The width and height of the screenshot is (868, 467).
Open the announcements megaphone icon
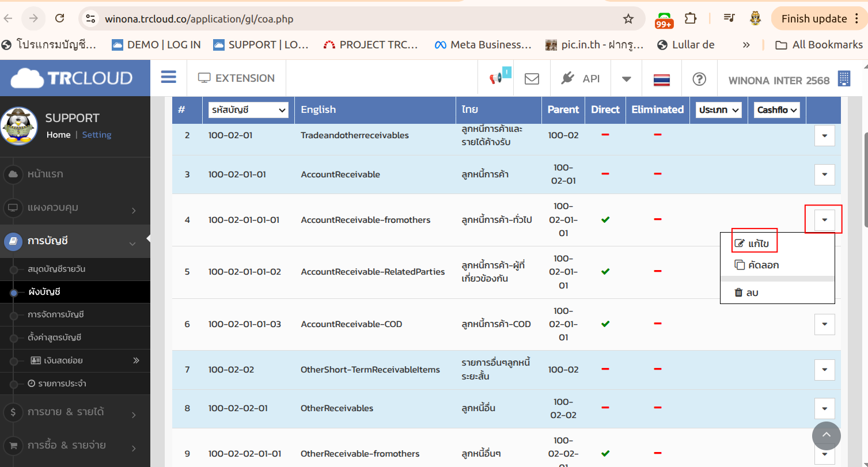coord(496,79)
